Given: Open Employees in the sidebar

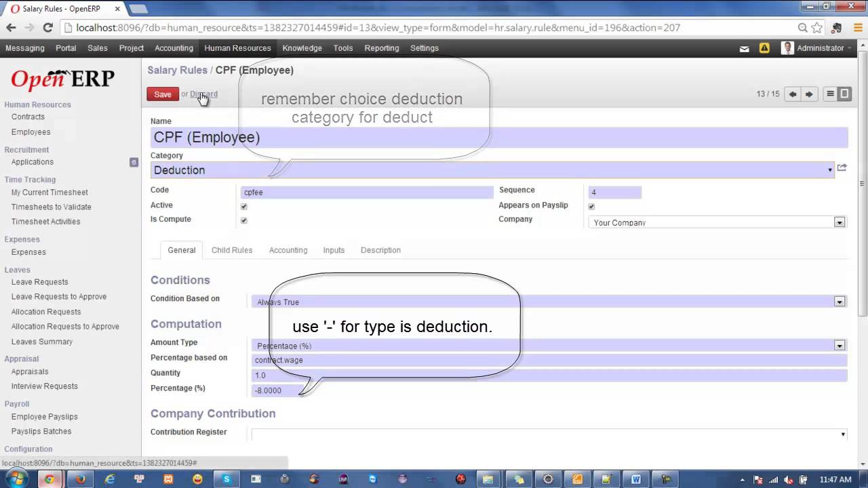Looking at the screenshot, I should (x=31, y=132).
